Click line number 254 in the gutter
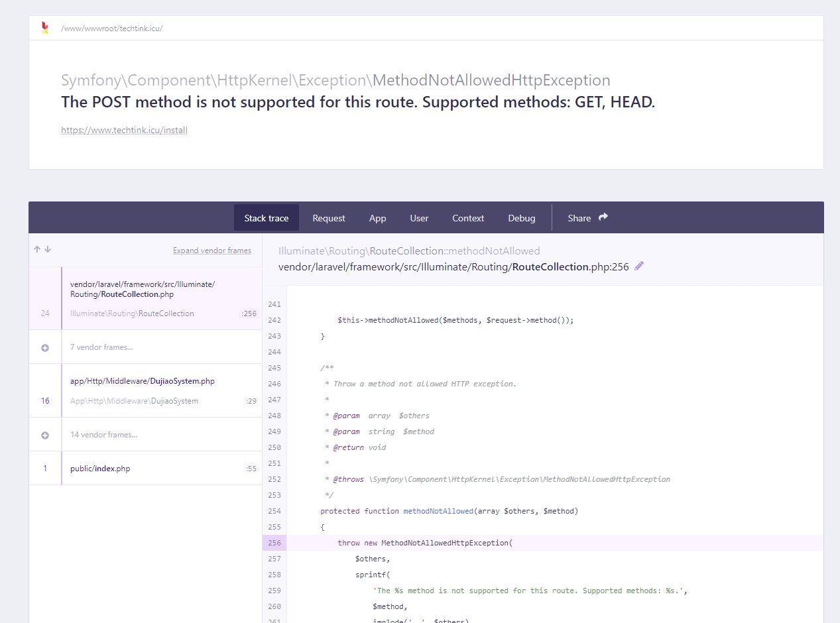Image resolution: width=840 pixels, height=623 pixels. [x=274, y=511]
